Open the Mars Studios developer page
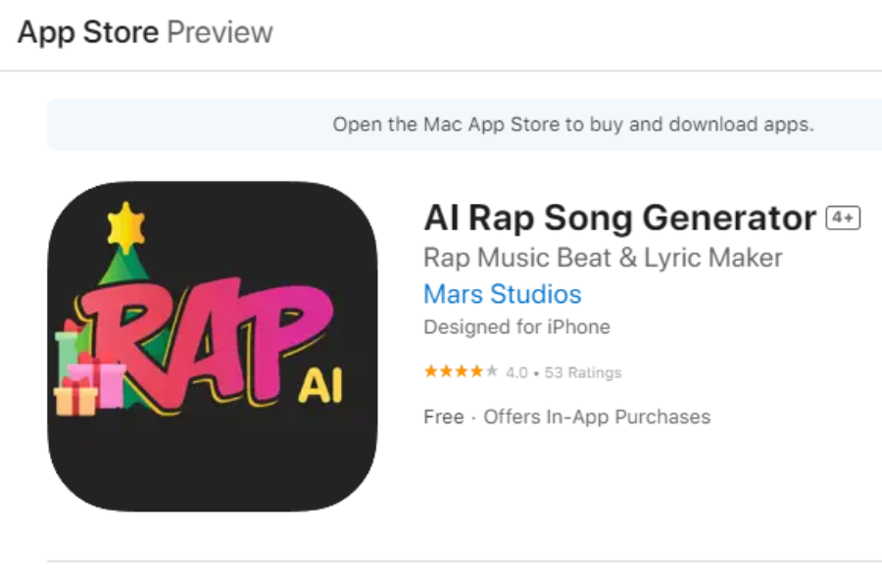Image resolution: width=882 pixels, height=588 pixels. [x=501, y=294]
